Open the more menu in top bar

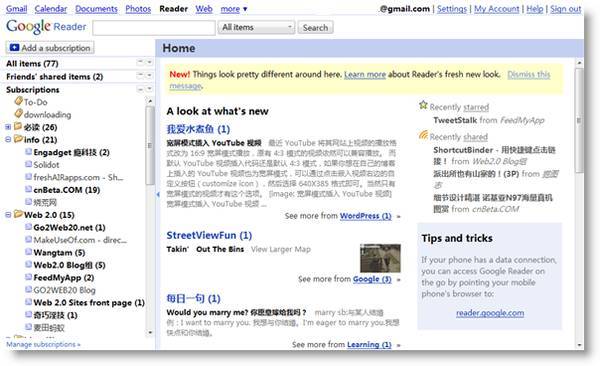[234, 9]
